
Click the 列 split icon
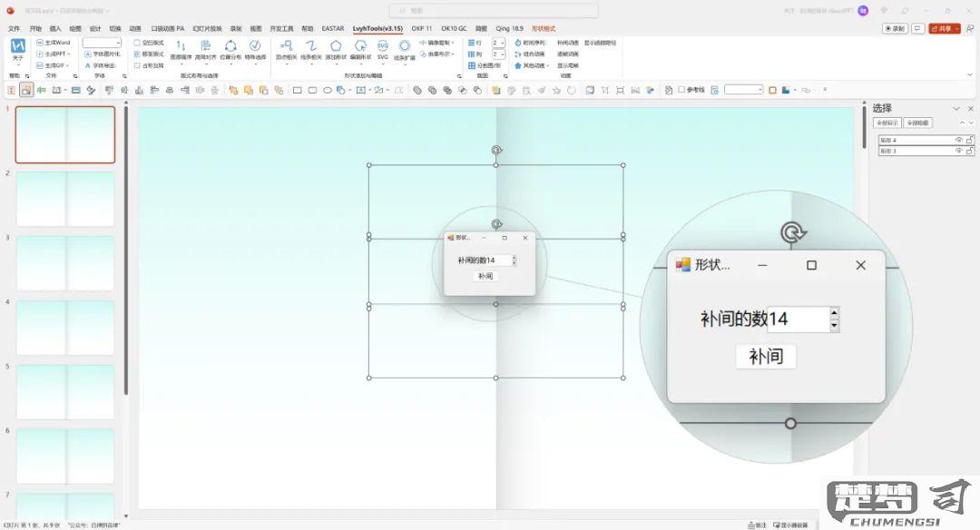(x=472, y=54)
